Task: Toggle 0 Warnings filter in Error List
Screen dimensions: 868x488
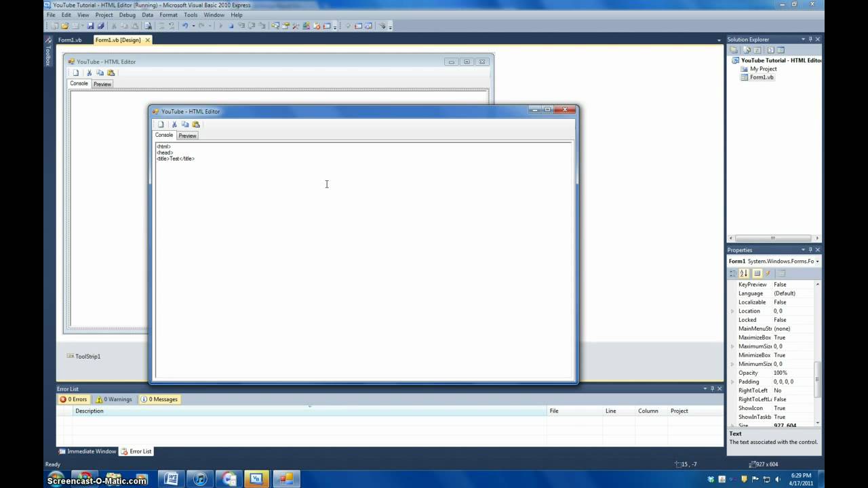Action: pyautogui.click(x=114, y=399)
